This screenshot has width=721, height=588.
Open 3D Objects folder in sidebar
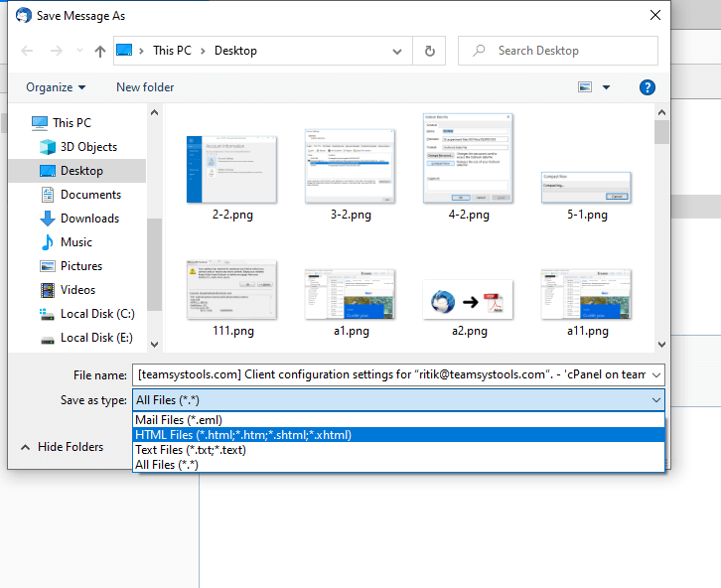pyautogui.click(x=88, y=147)
